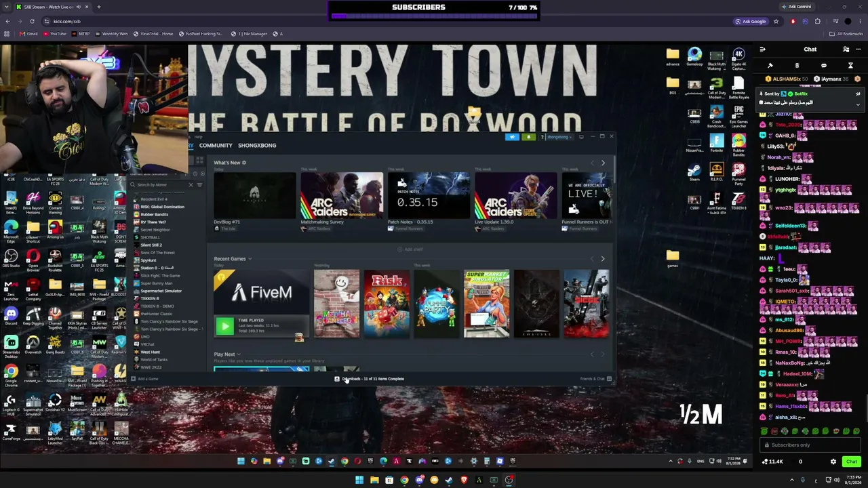This screenshot has width=868, height=488.
Task: Open the Fortnite desktop shortcut
Action: tap(716, 143)
